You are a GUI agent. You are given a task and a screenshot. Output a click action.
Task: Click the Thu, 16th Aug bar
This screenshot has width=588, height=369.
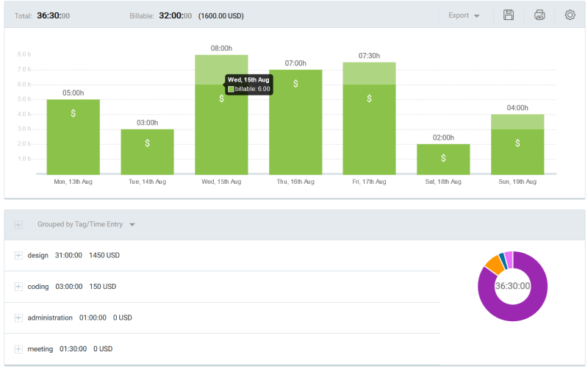tap(295, 122)
